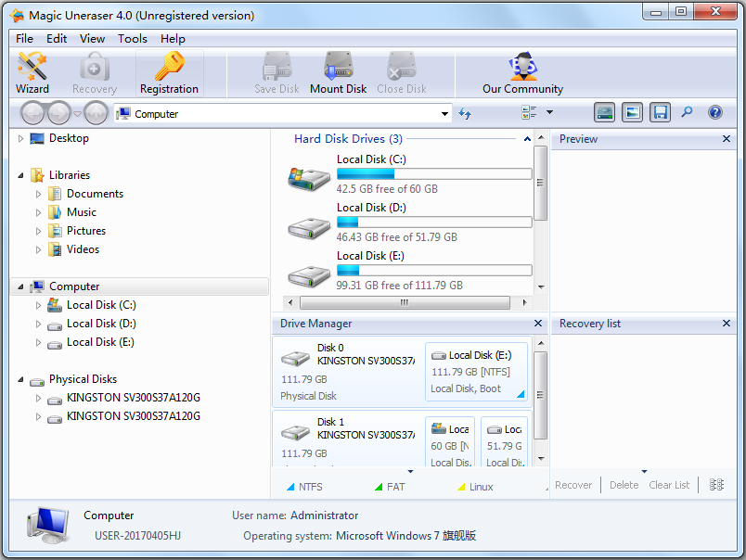Open Our Community page
This screenshot has height=560, width=746.
pyautogui.click(x=522, y=73)
